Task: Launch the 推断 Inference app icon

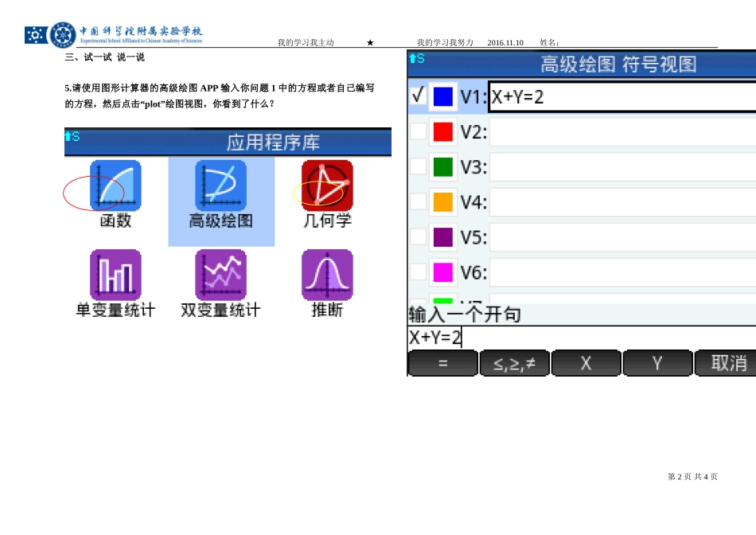Action: coord(327,275)
